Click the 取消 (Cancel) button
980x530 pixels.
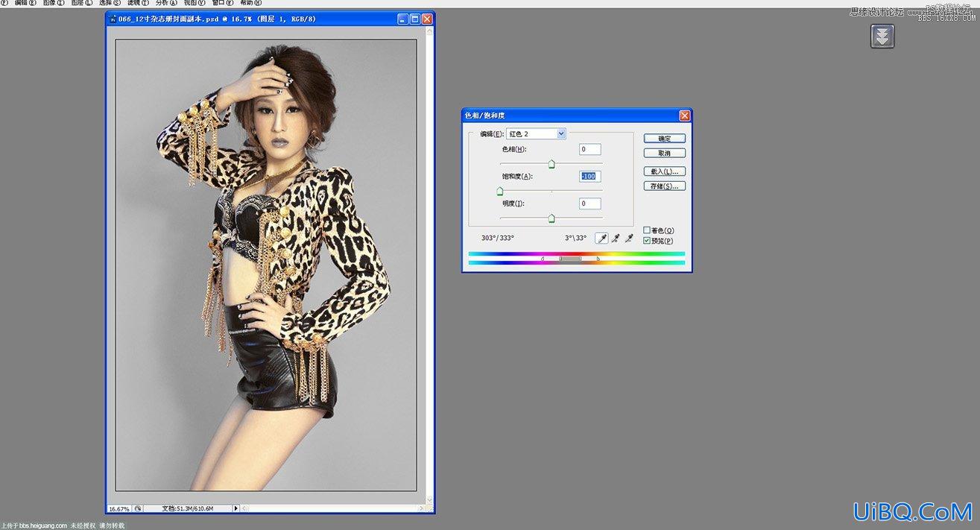pos(665,153)
